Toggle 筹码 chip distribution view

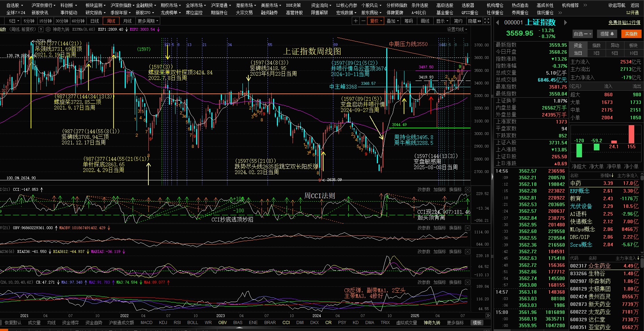[409, 21]
